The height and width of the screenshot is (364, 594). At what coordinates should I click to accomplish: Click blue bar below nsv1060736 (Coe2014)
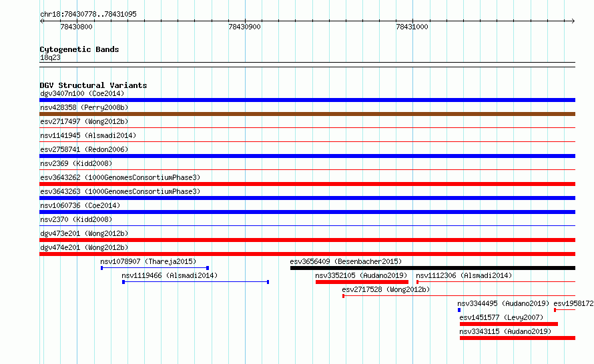point(307,212)
